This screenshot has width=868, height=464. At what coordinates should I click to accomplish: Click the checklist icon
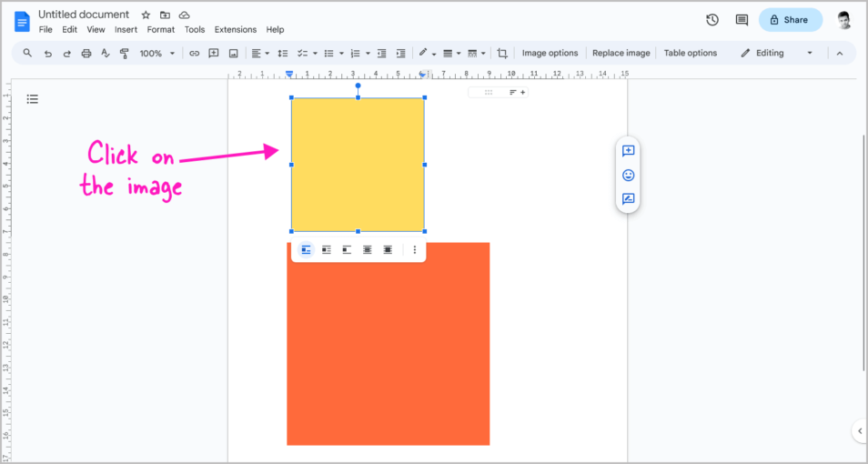[302, 54]
